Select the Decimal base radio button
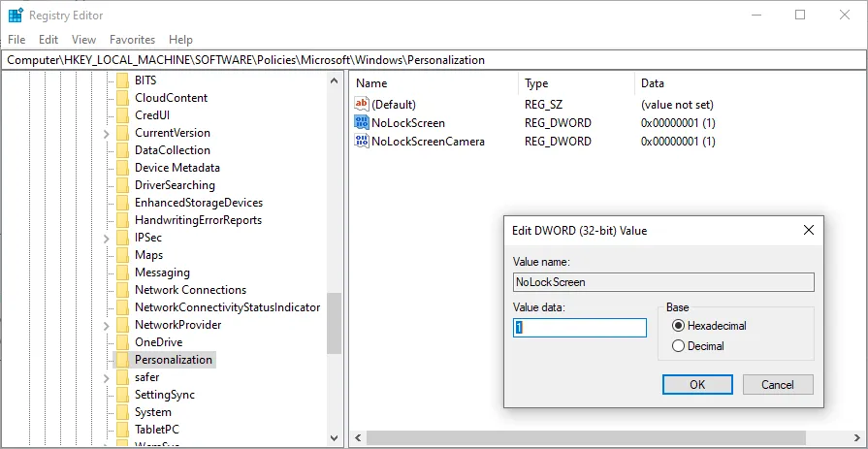The width and height of the screenshot is (868, 449). [678, 346]
